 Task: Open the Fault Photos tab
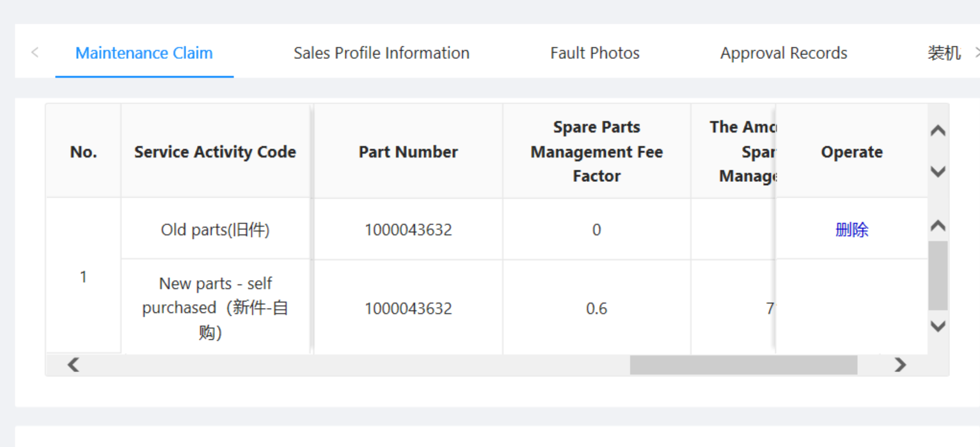[x=594, y=53]
